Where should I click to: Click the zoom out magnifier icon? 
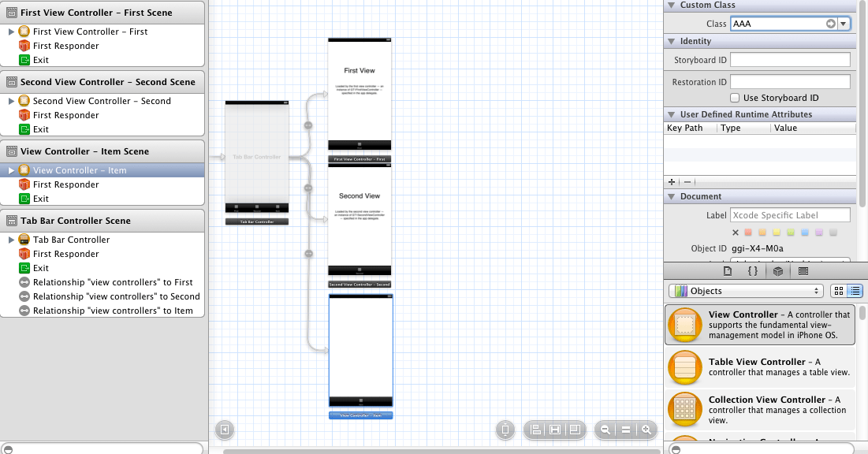point(605,430)
